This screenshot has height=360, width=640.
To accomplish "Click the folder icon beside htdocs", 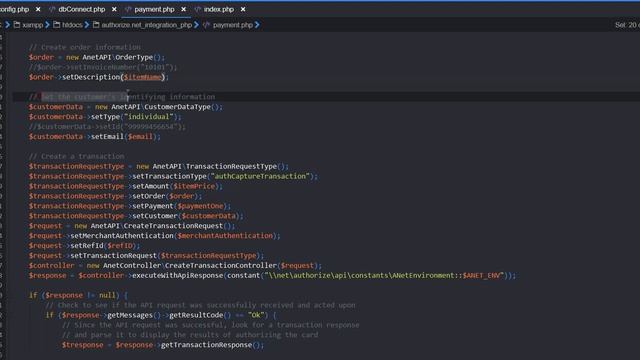I will coord(57,25).
